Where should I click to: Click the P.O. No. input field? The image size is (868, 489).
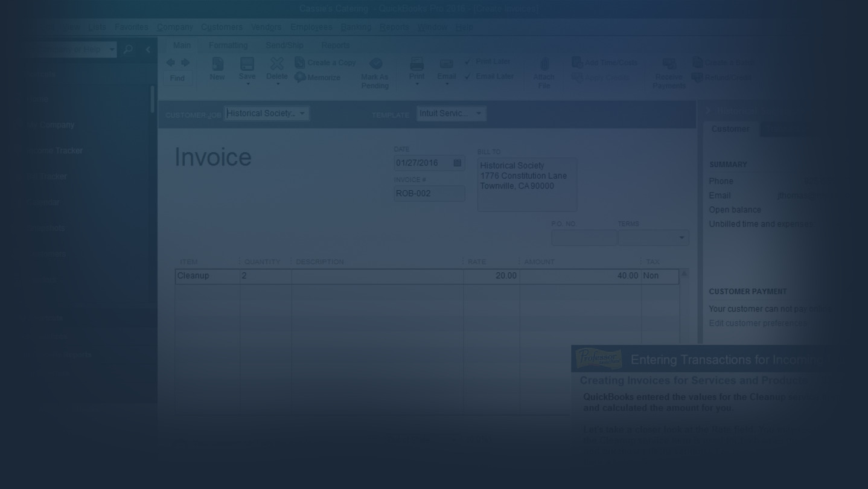(584, 238)
